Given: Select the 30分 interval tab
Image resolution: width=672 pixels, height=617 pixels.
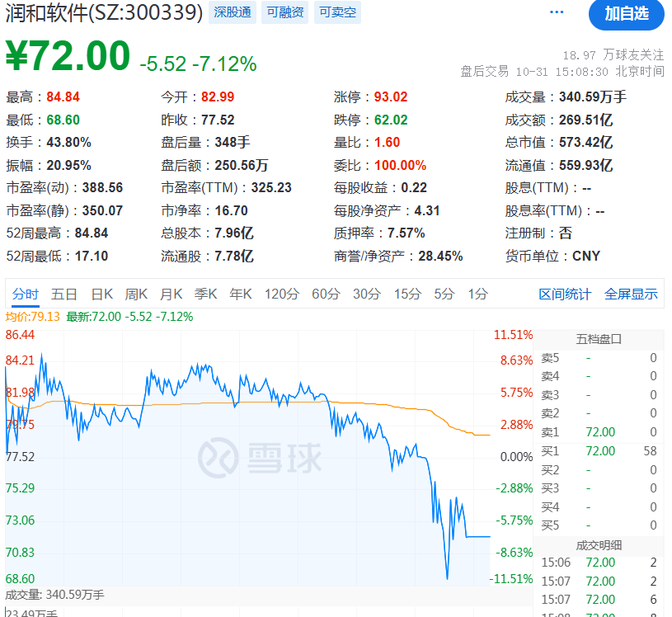Looking at the screenshot, I should [367, 294].
